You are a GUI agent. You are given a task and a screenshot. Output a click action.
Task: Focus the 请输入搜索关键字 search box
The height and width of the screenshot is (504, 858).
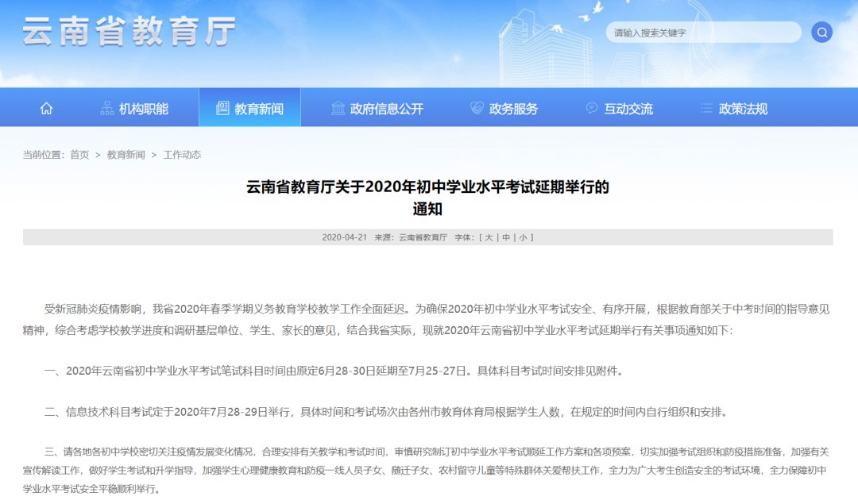click(703, 33)
